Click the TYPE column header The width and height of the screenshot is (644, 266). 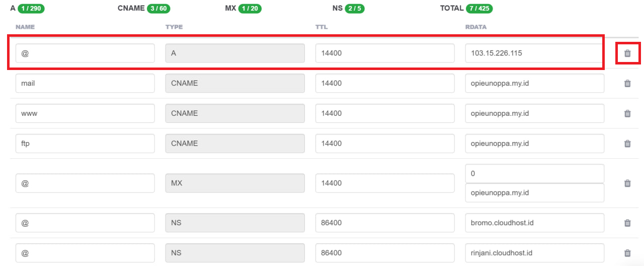pyautogui.click(x=174, y=27)
